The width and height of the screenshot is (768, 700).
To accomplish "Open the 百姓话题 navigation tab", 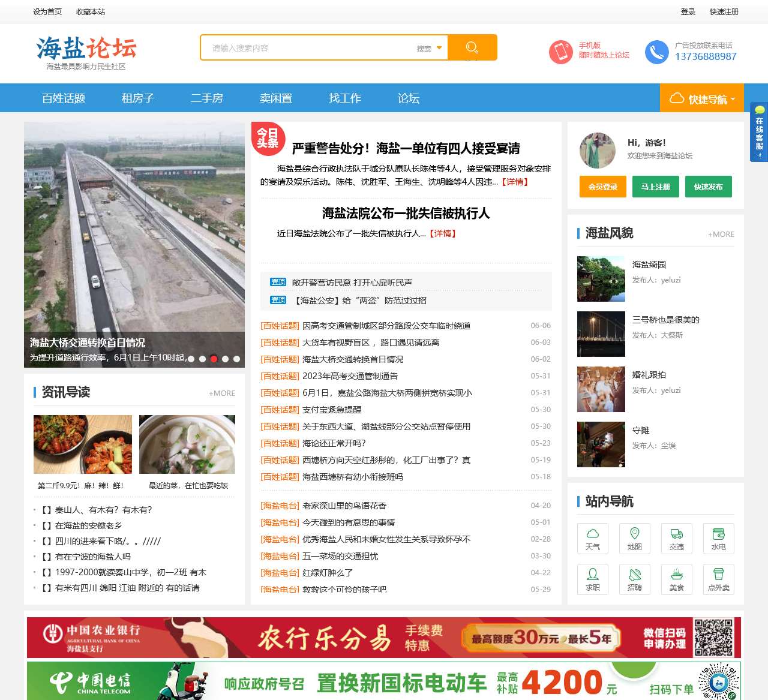I will coord(64,98).
